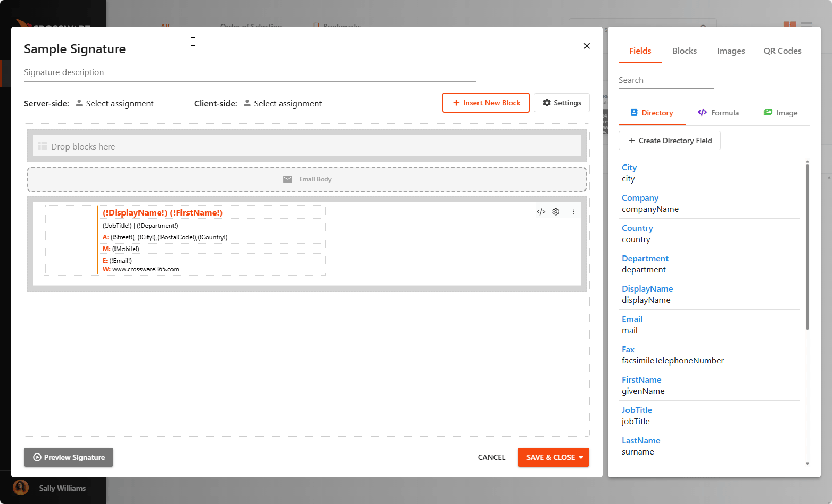Switch to the QR Codes tab
Screen dimensions: 832x504
(782, 51)
